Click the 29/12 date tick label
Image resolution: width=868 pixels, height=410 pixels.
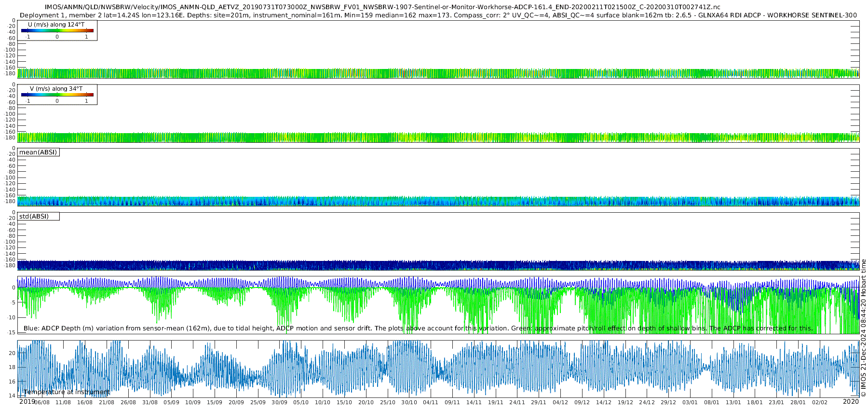coord(668,402)
